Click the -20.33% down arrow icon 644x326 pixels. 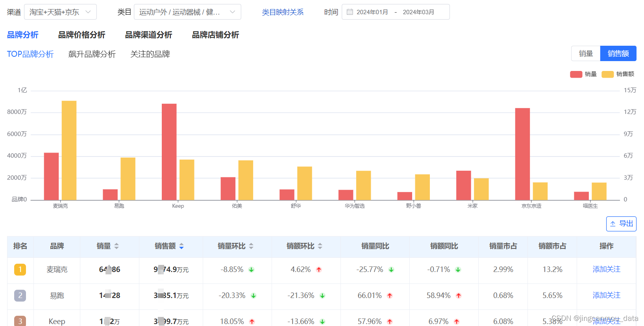click(254, 296)
